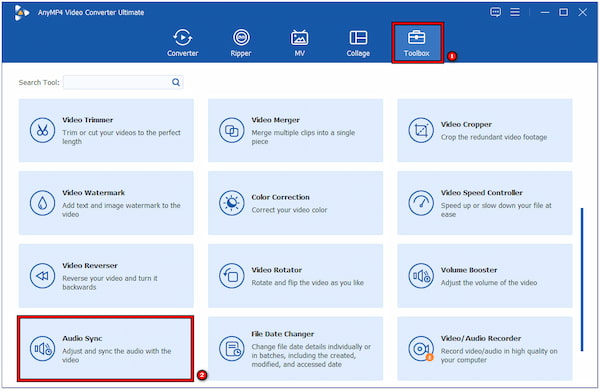Select the Toolbox tab
Screen dimensions: 600x390
tap(417, 43)
